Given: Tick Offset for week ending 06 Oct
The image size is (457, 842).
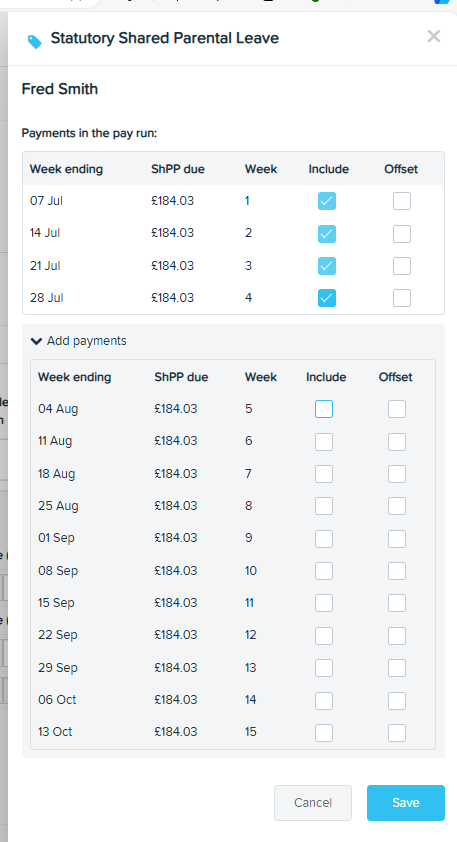Looking at the screenshot, I should pyautogui.click(x=397, y=700).
